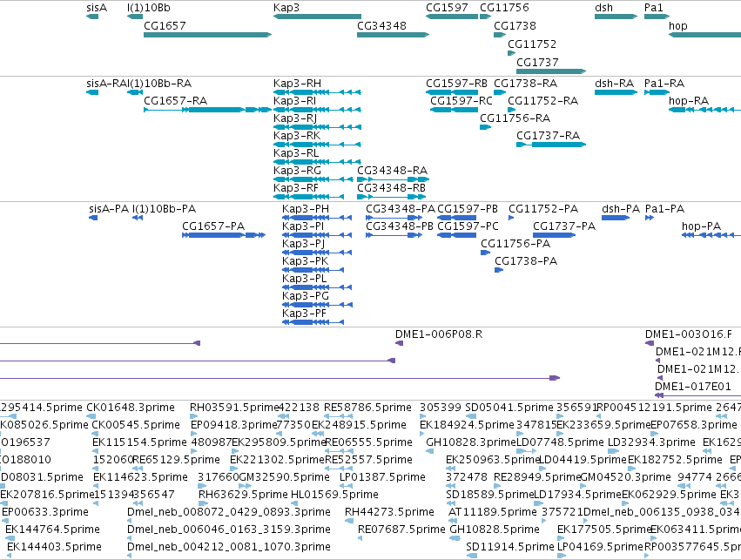This screenshot has width=741, height=560.
Task: Click the Kap3-PH protein label
Action: [x=306, y=209]
